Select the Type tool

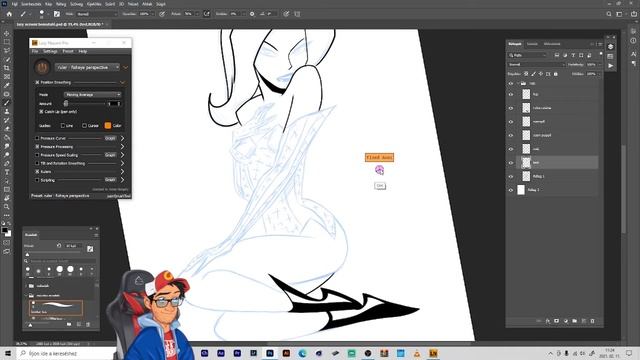(7, 172)
